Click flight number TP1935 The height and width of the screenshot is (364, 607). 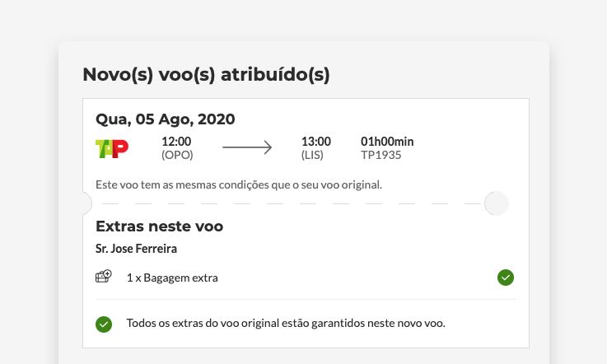click(x=381, y=155)
